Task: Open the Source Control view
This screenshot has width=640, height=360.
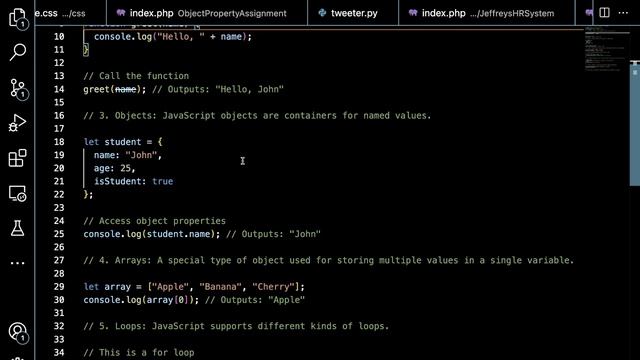Action: point(17,88)
